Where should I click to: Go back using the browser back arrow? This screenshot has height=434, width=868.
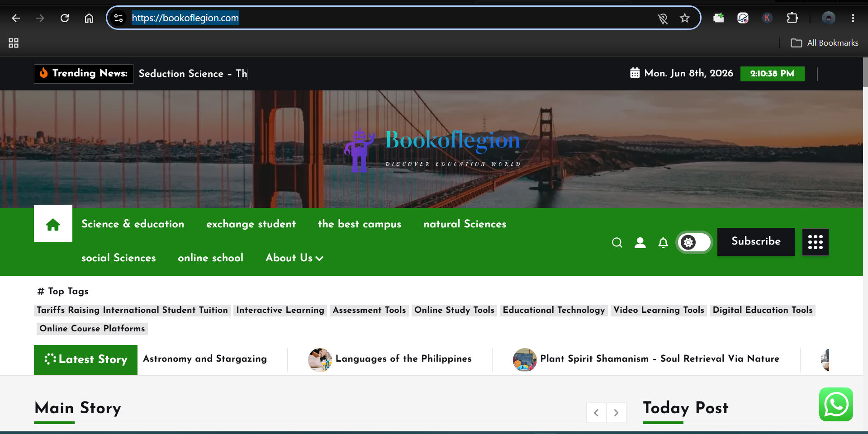(16, 18)
